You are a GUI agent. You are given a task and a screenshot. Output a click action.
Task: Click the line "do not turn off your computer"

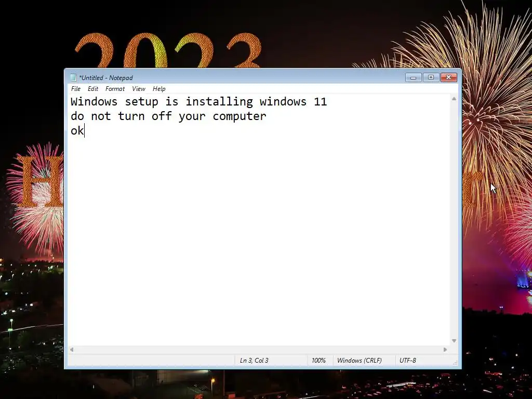[169, 116]
